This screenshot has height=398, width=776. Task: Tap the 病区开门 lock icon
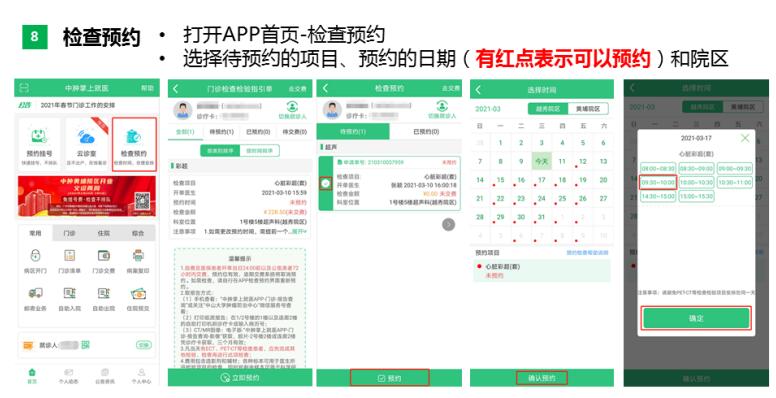coord(35,255)
